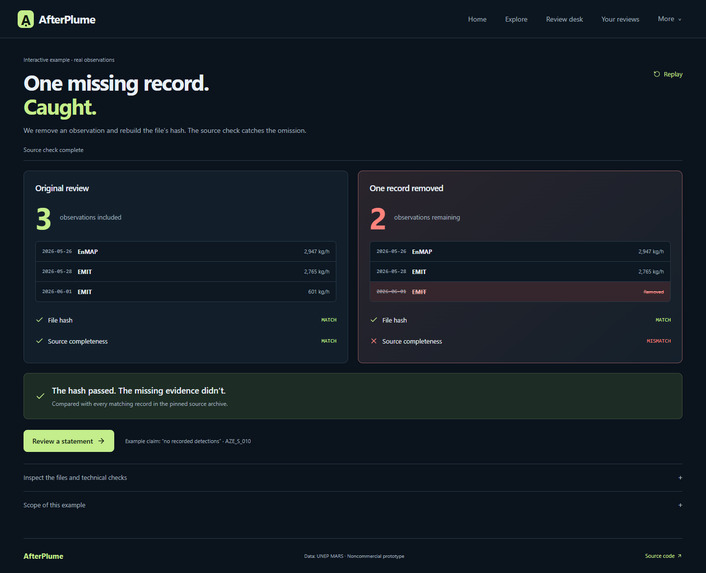Click the Replay circular arrow icon
The width and height of the screenshot is (706, 573).
[656, 74]
